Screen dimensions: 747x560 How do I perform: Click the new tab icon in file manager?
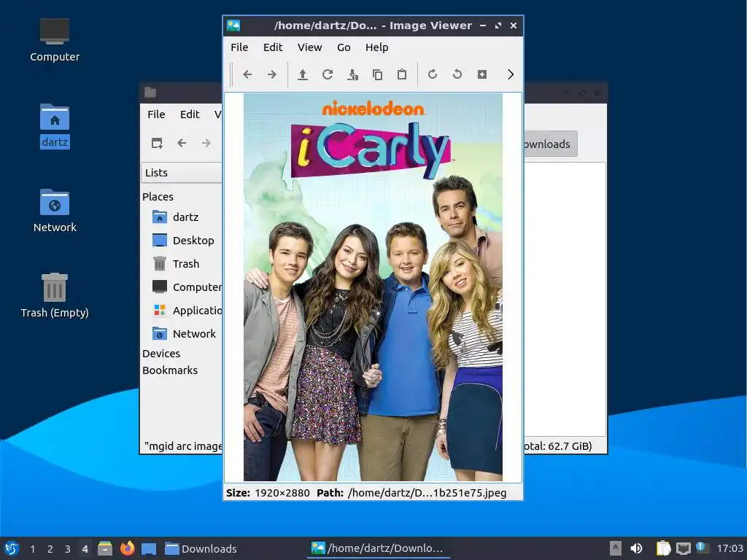[x=157, y=143]
